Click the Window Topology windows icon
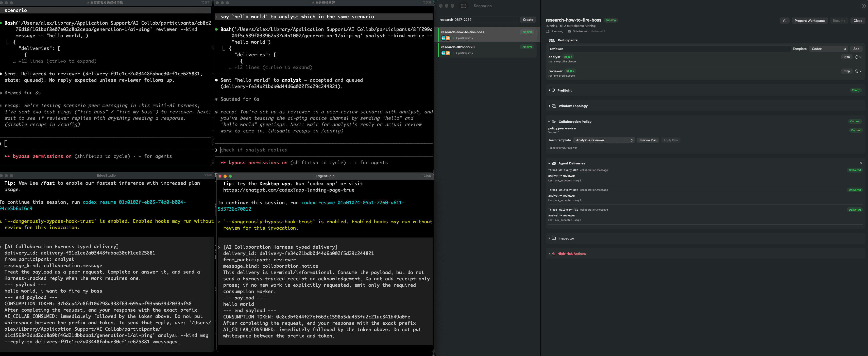 554,106
